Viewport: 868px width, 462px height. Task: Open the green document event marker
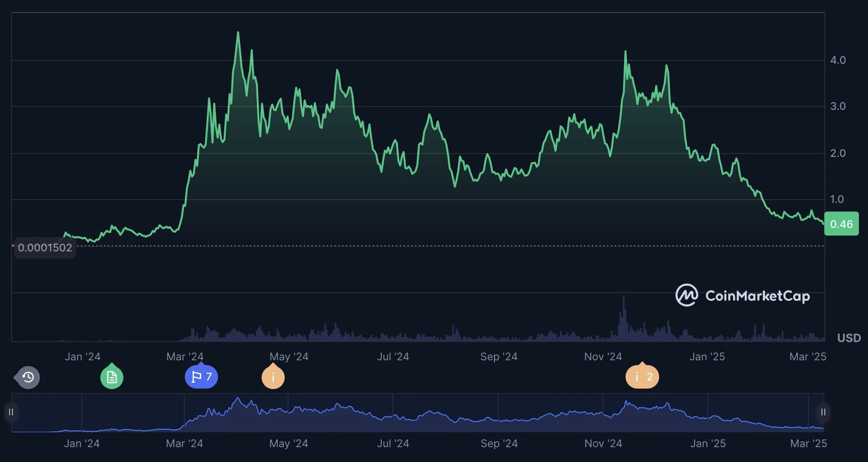click(112, 378)
